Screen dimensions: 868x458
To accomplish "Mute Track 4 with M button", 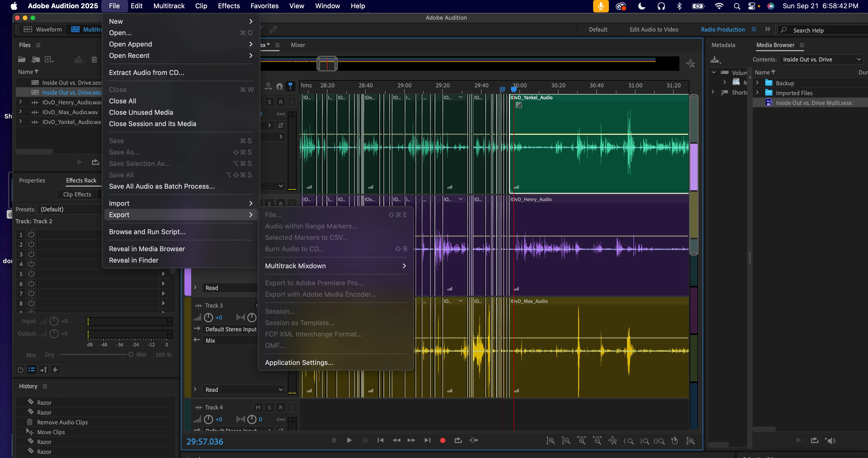I will click(x=258, y=407).
